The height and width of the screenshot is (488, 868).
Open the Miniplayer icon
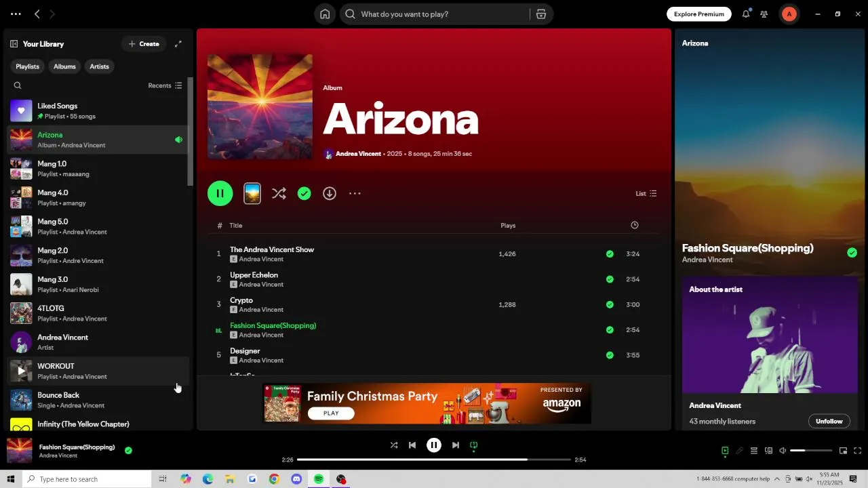pos(844,451)
